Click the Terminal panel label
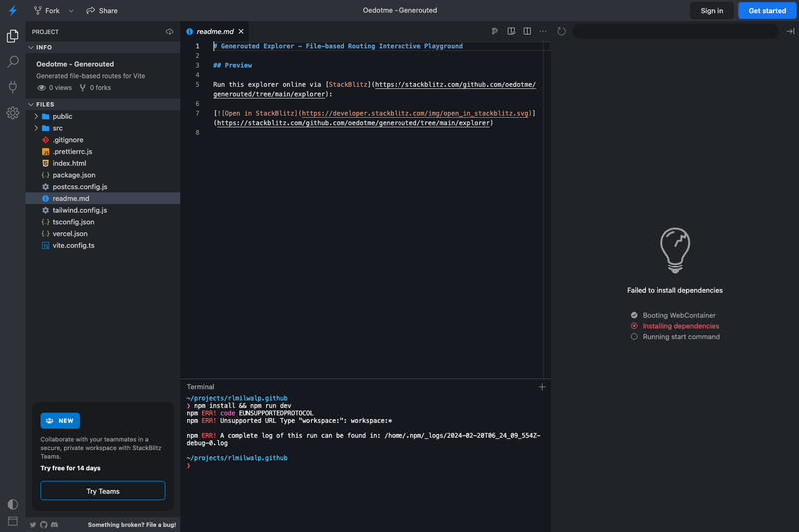Image resolution: width=799 pixels, height=532 pixels. (200, 387)
